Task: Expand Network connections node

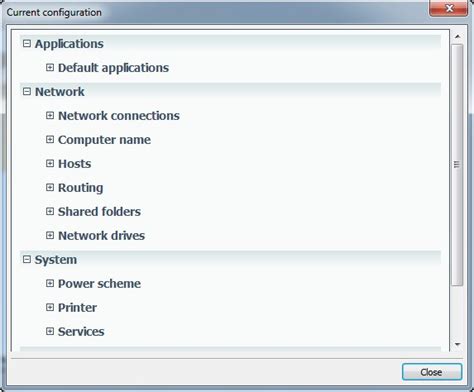Action: [50, 115]
